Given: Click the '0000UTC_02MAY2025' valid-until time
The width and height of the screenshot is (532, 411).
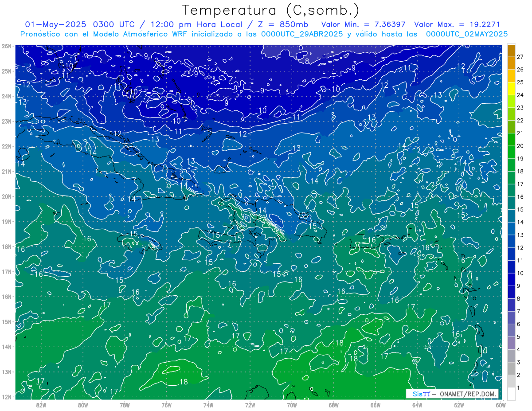Looking at the screenshot, I should coord(467,34).
